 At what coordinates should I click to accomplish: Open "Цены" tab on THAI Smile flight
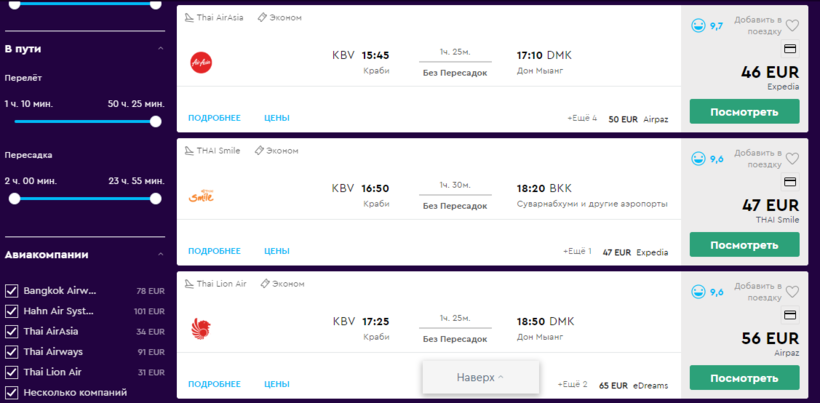point(277,251)
